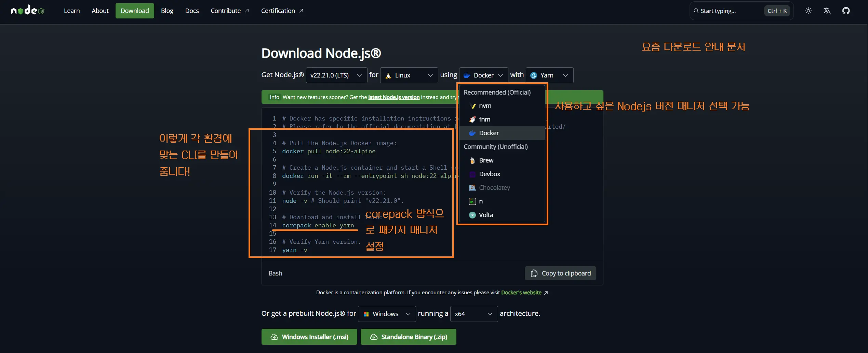The image size is (868, 353).
Task: Select nvm from the list
Action: pos(502,106)
